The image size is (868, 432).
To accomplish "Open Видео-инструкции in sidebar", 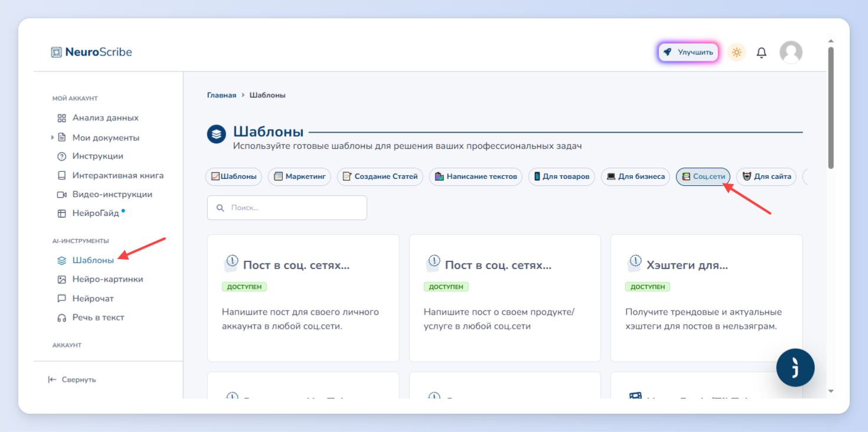I will (x=112, y=194).
